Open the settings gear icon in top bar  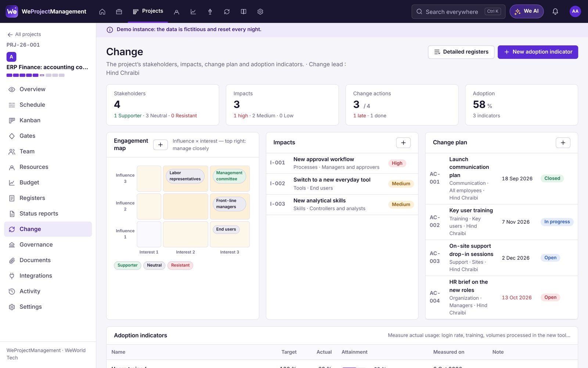(260, 11)
